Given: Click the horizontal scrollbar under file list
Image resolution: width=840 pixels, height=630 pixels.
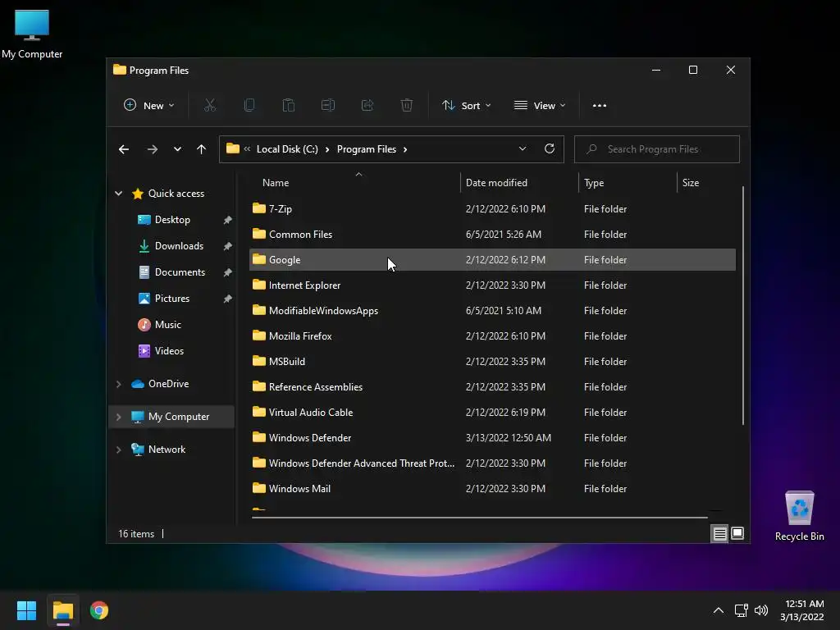Looking at the screenshot, I should 479,518.
